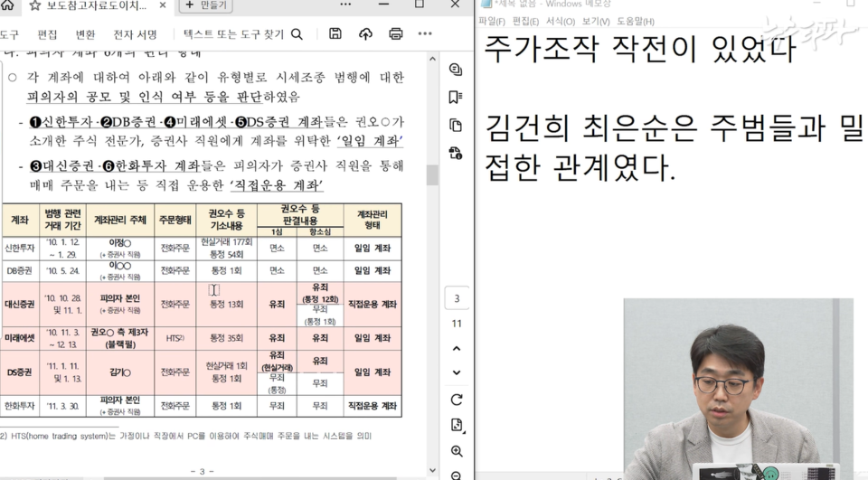Open the page thumbnails copy icon
This screenshot has height=480, width=868.
pyautogui.click(x=456, y=125)
